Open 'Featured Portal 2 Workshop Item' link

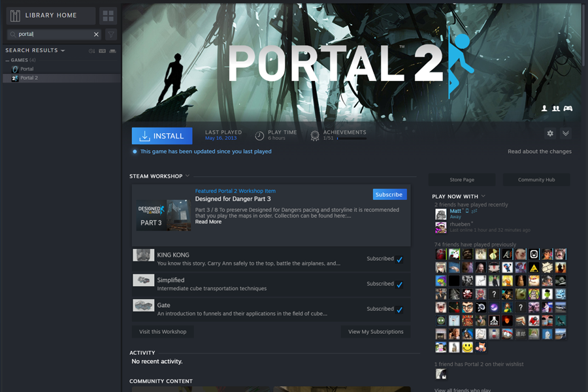click(235, 191)
